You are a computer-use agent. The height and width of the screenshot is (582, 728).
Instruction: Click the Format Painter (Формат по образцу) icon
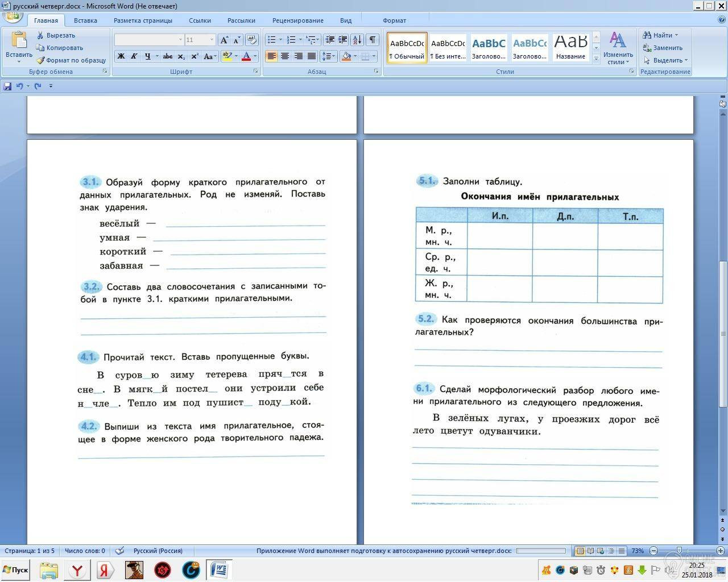coord(40,60)
